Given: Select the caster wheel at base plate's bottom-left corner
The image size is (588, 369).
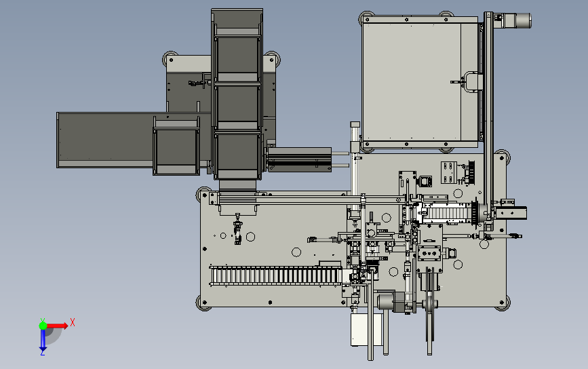Looking at the screenshot, I should (203, 303).
